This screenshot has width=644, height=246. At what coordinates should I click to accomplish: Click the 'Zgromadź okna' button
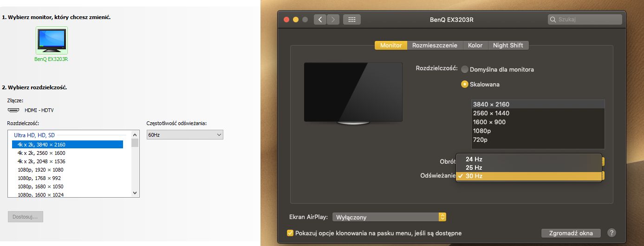pyautogui.click(x=571, y=233)
